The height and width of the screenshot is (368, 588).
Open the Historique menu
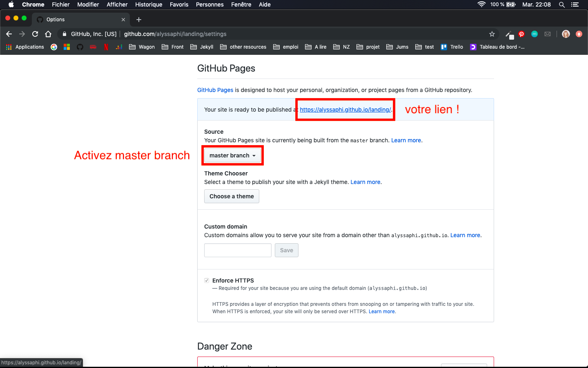click(x=149, y=4)
